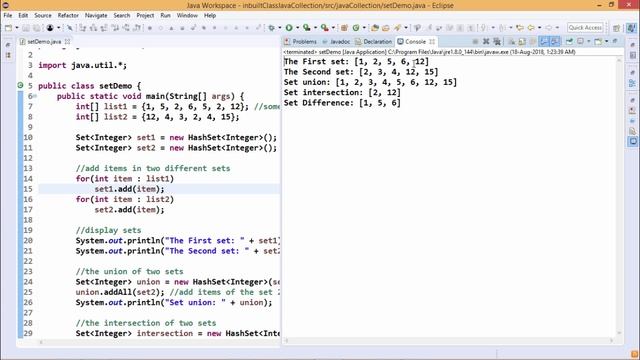Click the Open Task icon

(x=386, y=28)
